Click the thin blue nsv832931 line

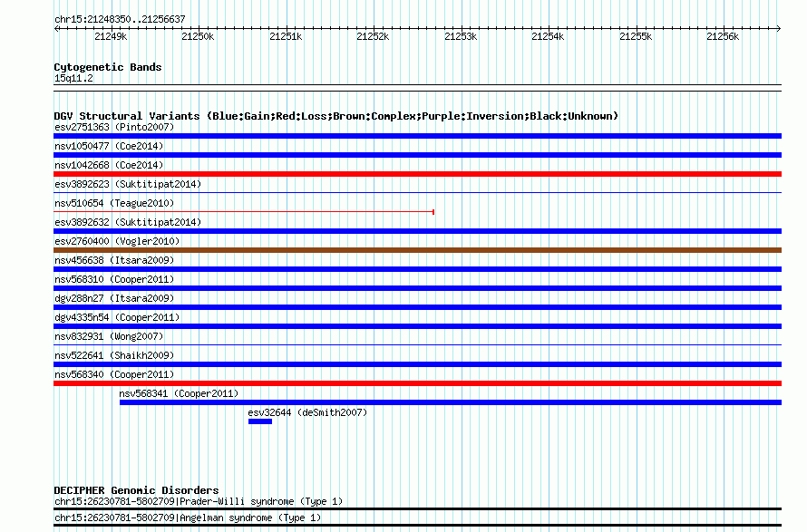coord(417,344)
